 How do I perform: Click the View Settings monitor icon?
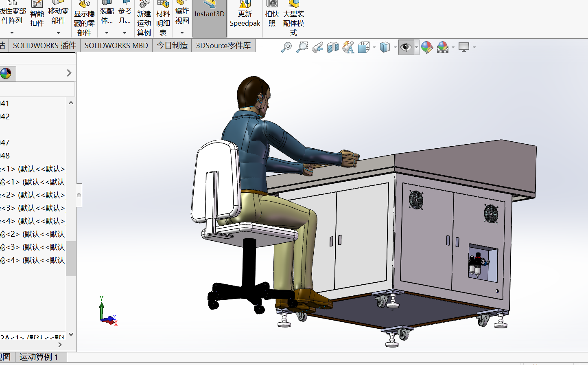[464, 47]
